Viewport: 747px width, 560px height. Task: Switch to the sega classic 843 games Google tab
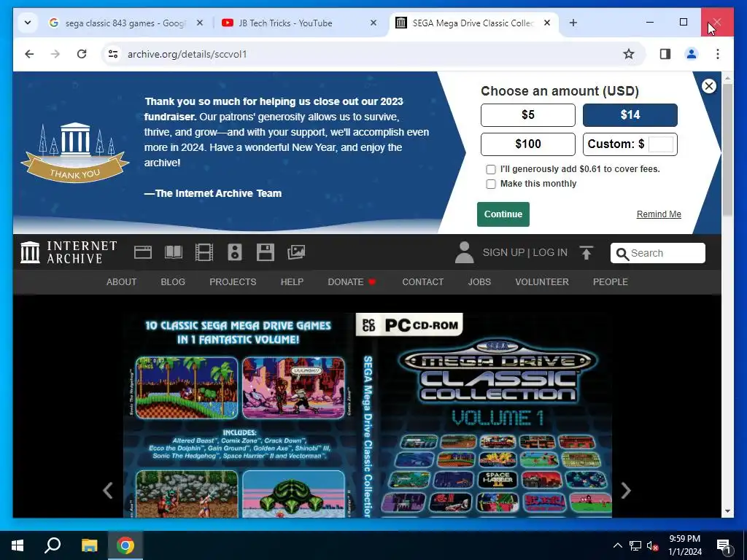pyautogui.click(x=125, y=23)
